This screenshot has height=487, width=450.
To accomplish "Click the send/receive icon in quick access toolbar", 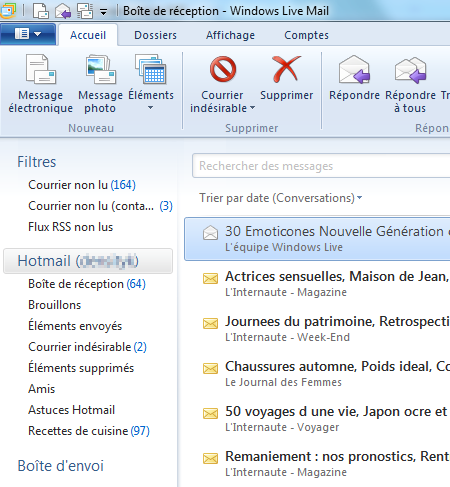I will [x=85, y=11].
